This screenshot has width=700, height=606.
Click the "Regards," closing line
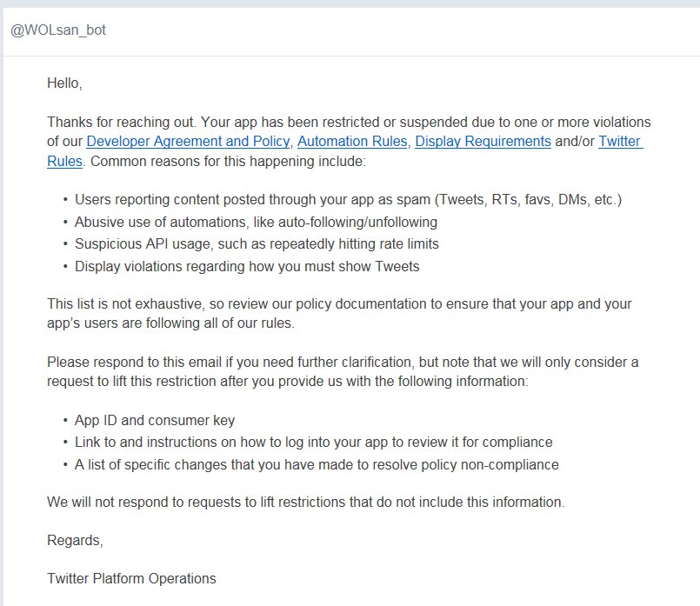75,540
